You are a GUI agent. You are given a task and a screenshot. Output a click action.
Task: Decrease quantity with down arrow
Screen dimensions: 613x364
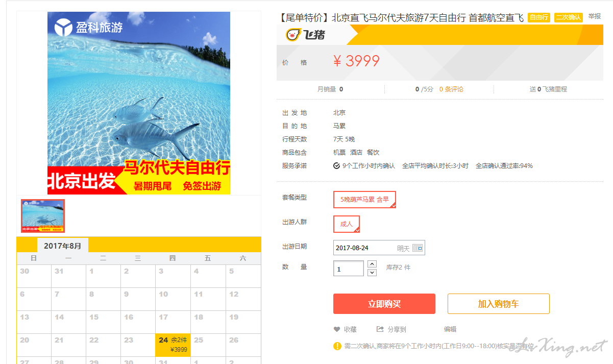tap(372, 273)
